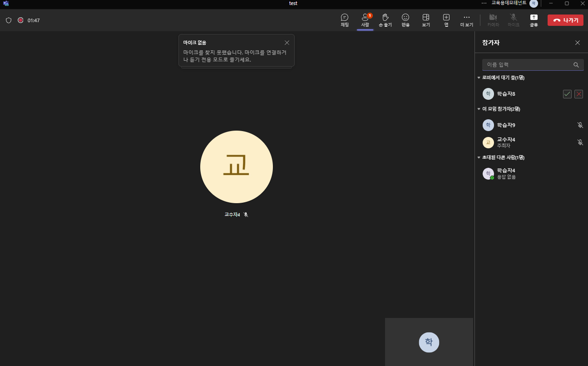Click the 이름 입력 search field
This screenshot has width=588, height=366.
533,65
